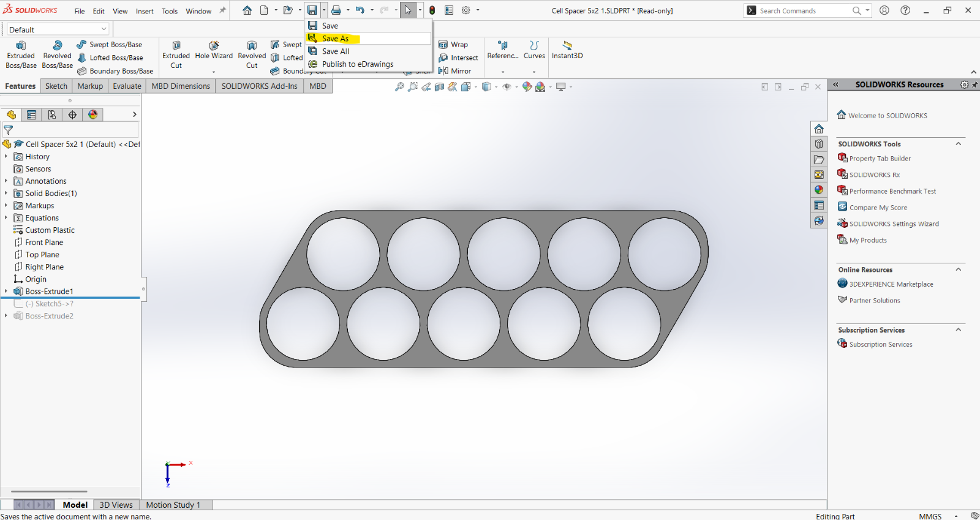Choose Save As from the save menu
This screenshot has height=520, width=980.
[369, 39]
